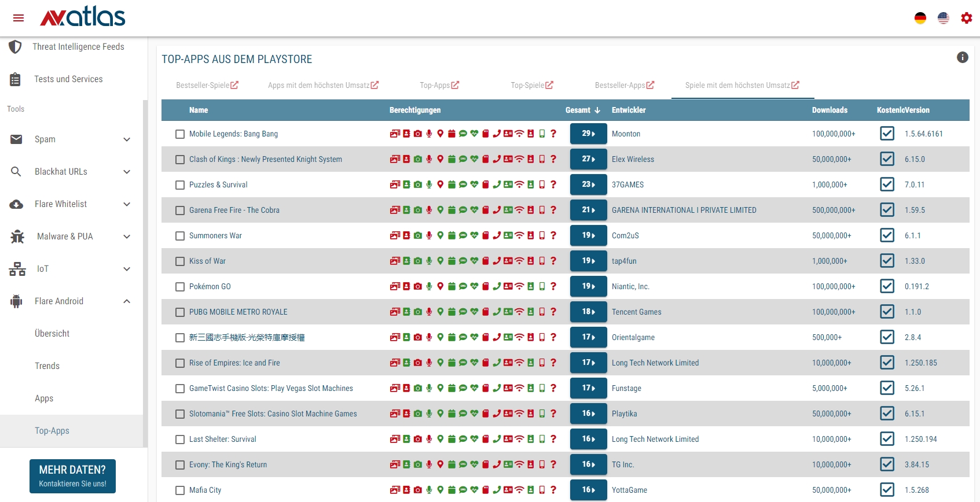This screenshot has height=502, width=980.
Task: Expand the 29 total score for Mobile Legends
Action: pos(588,134)
